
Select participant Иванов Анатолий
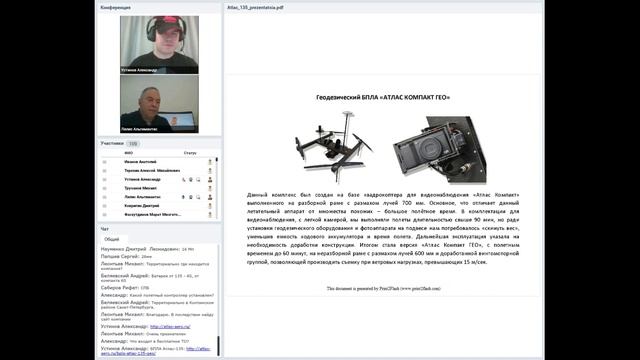[x=140, y=162]
